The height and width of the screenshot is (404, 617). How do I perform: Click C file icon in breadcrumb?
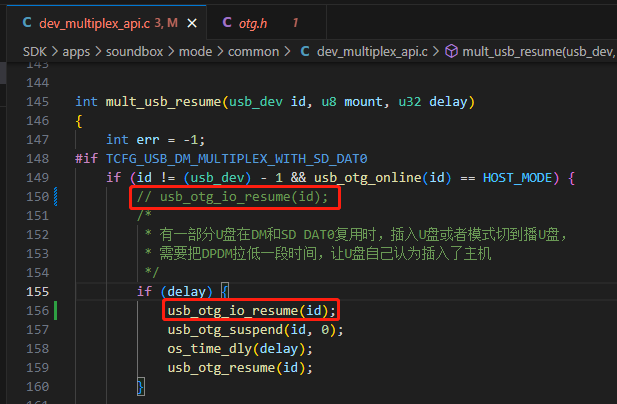305,51
